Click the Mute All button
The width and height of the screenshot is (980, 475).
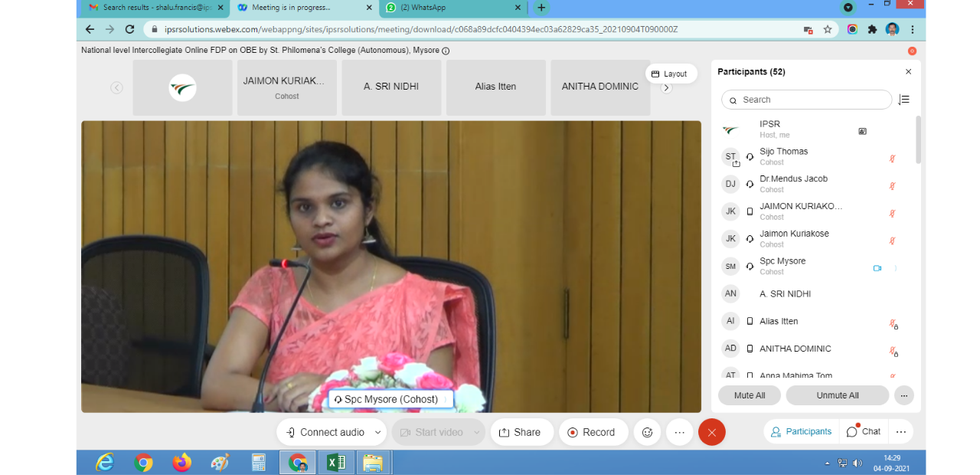coord(749,395)
